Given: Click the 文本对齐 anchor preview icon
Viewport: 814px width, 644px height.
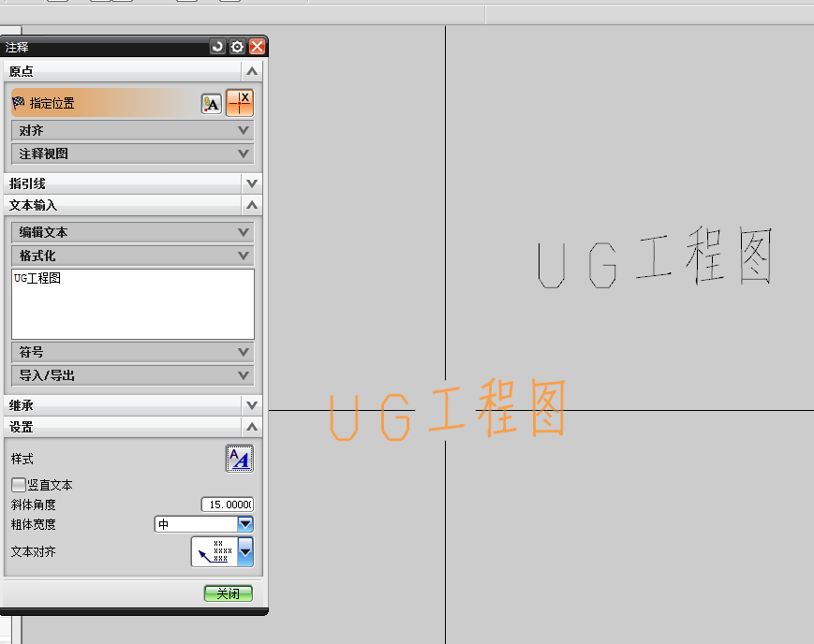Looking at the screenshot, I should coord(214,551).
